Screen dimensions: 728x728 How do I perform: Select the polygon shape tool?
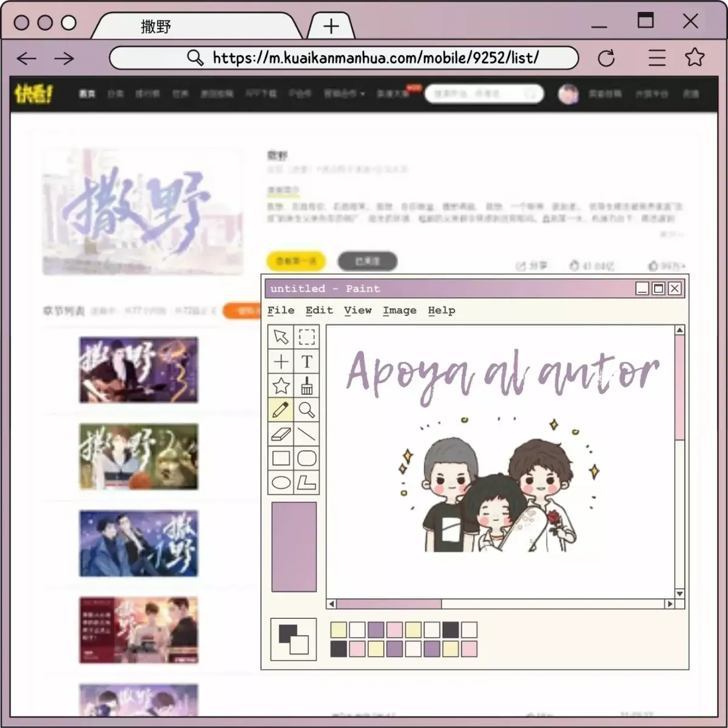click(x=307, y=483)
